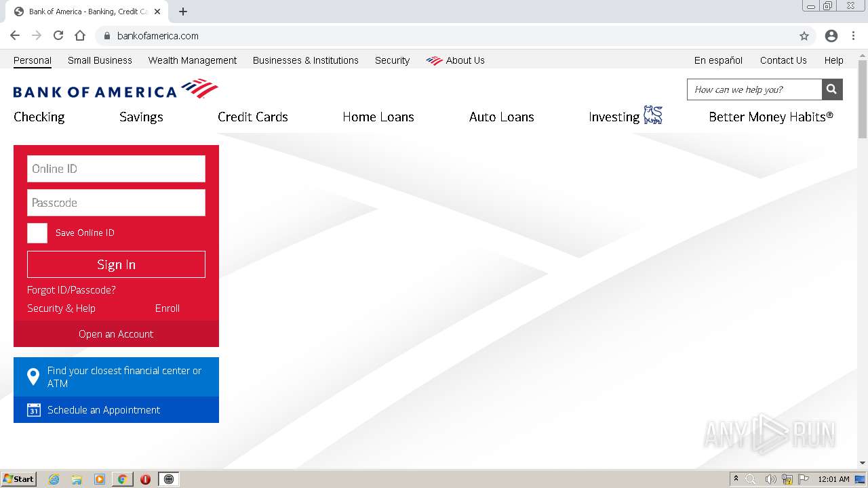Click the volume icon in the system tray
This screenshot has width=868, height=488.
click(770, 479)
